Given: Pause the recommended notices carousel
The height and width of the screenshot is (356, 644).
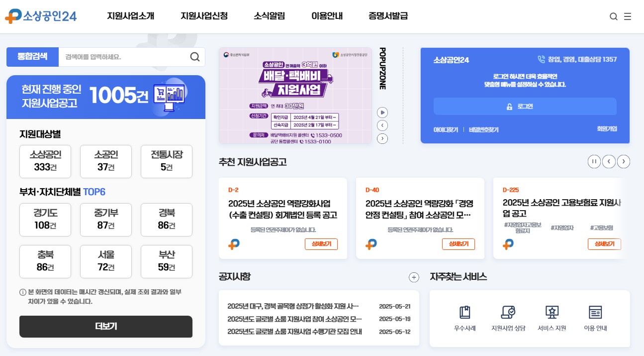Looking at the screenshot, I should coord(594,161).
